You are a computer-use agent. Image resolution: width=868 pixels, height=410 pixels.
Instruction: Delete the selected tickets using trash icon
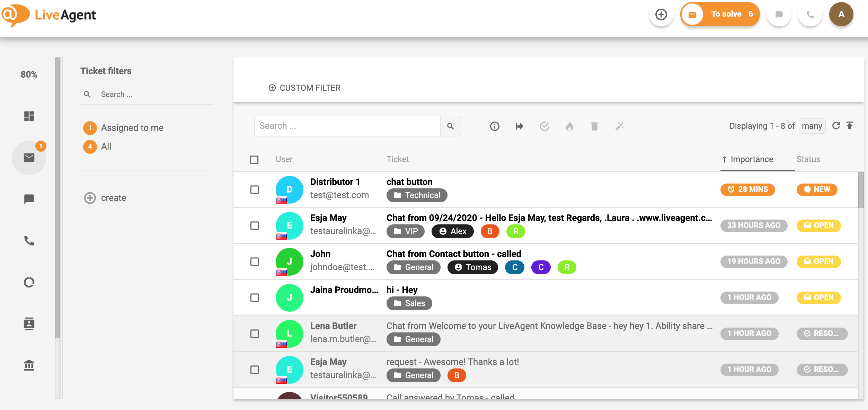595,126
